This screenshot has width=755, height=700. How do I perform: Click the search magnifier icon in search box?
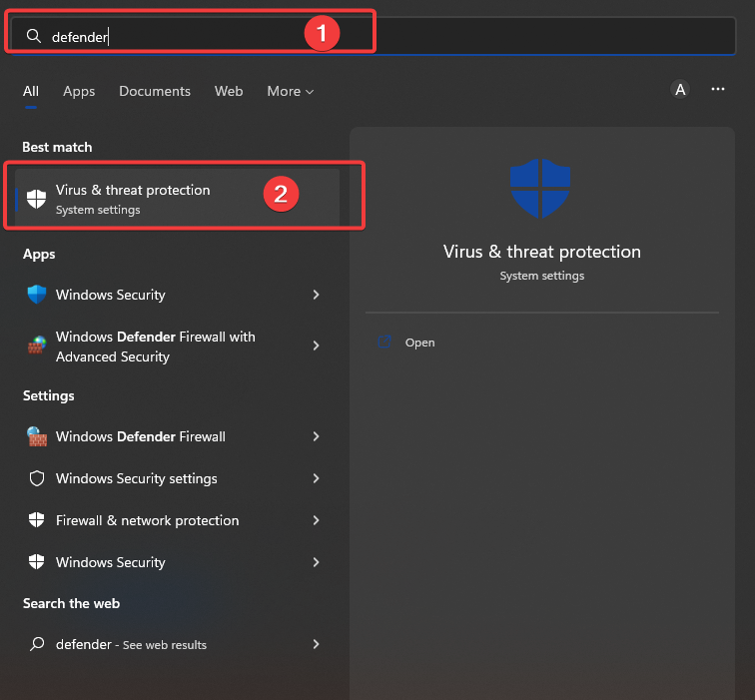point(34,36)
